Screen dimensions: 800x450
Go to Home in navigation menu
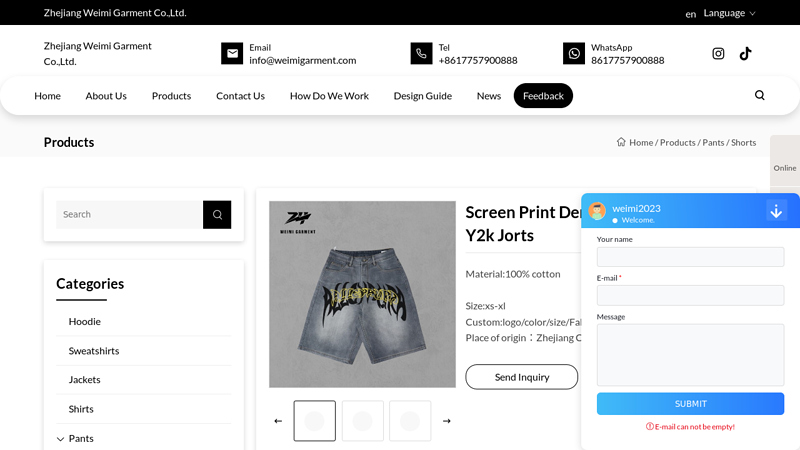tap(47, 96)
